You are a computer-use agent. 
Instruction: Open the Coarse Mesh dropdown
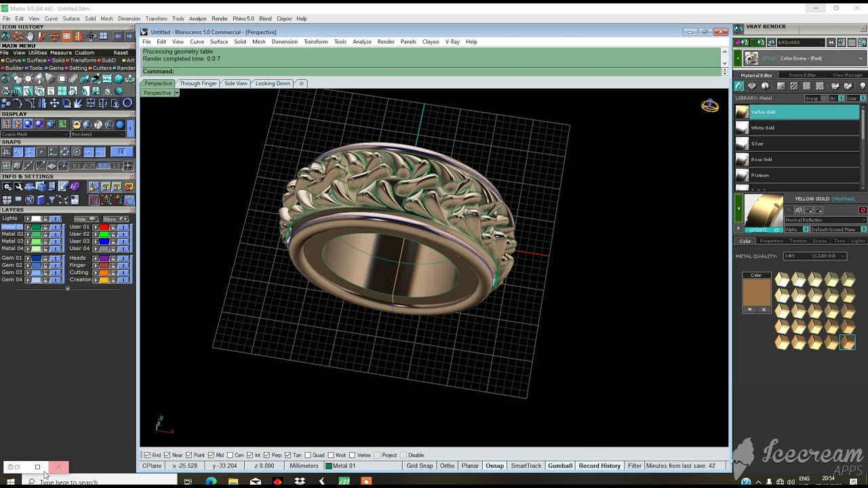pos(35,134)
